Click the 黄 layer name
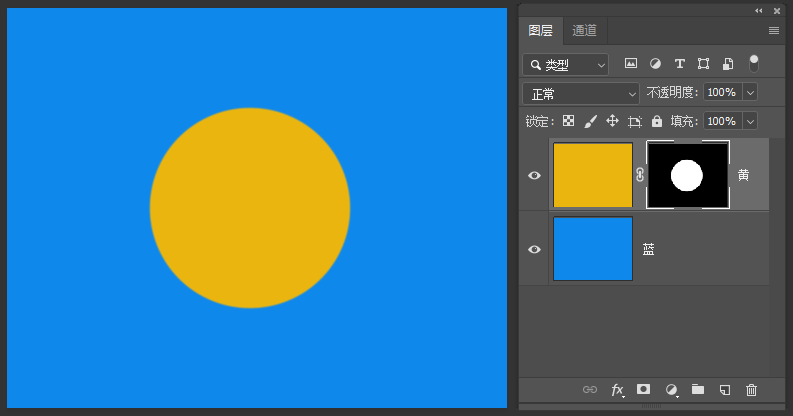 pyautogui.click(x=743, y=175)
